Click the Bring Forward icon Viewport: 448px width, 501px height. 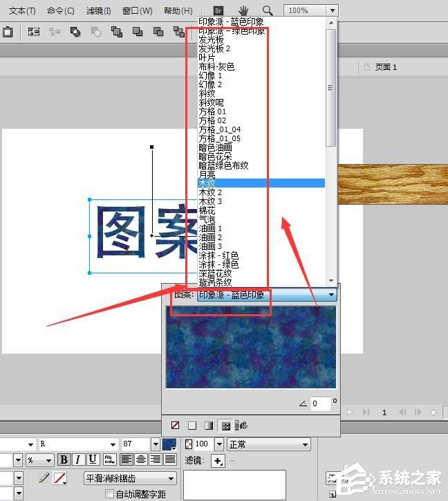click(x=138, y=32)
